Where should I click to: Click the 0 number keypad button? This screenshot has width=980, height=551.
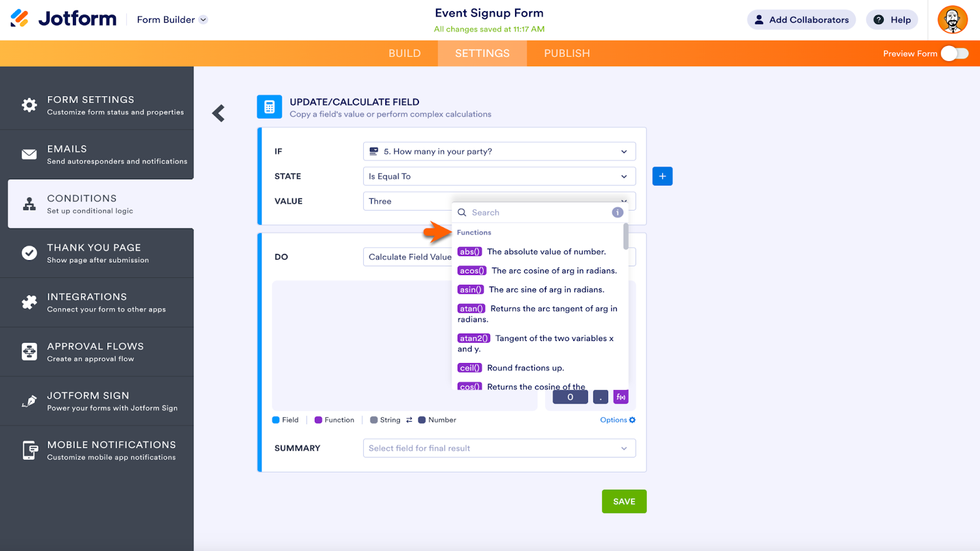[570, 397]
